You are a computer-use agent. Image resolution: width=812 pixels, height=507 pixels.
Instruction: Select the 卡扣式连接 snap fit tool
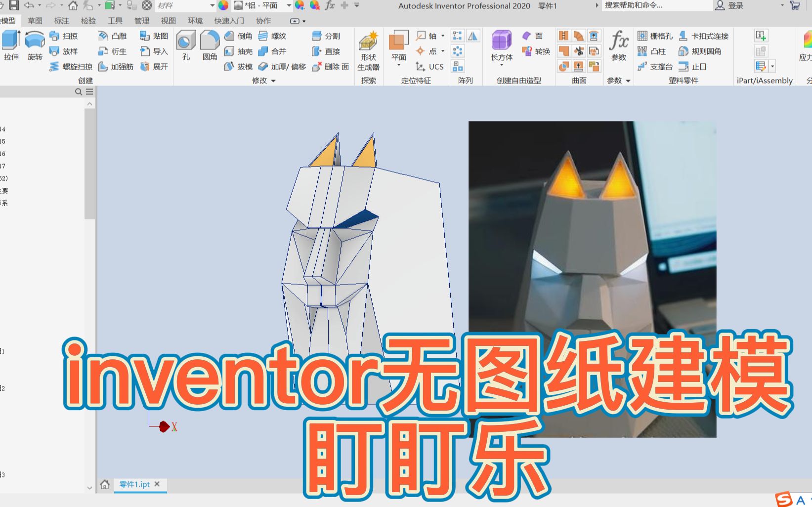(x=704, y=36)
